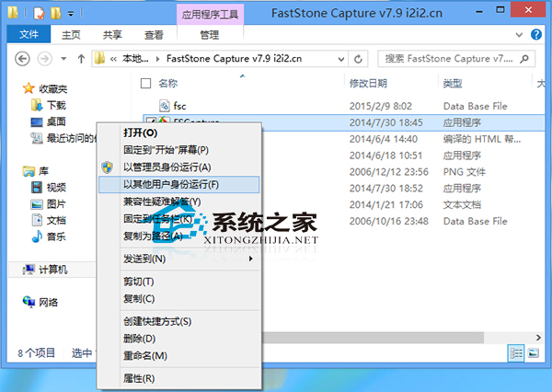Click the Properties quick access icon
This screenshot has height=392, width=552.
[39, 14]
